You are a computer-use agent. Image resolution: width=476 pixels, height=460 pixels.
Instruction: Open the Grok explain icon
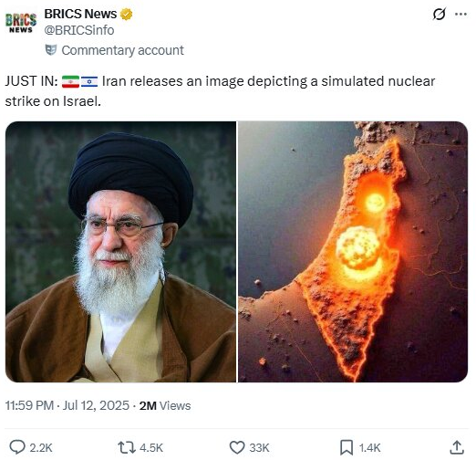440,14
